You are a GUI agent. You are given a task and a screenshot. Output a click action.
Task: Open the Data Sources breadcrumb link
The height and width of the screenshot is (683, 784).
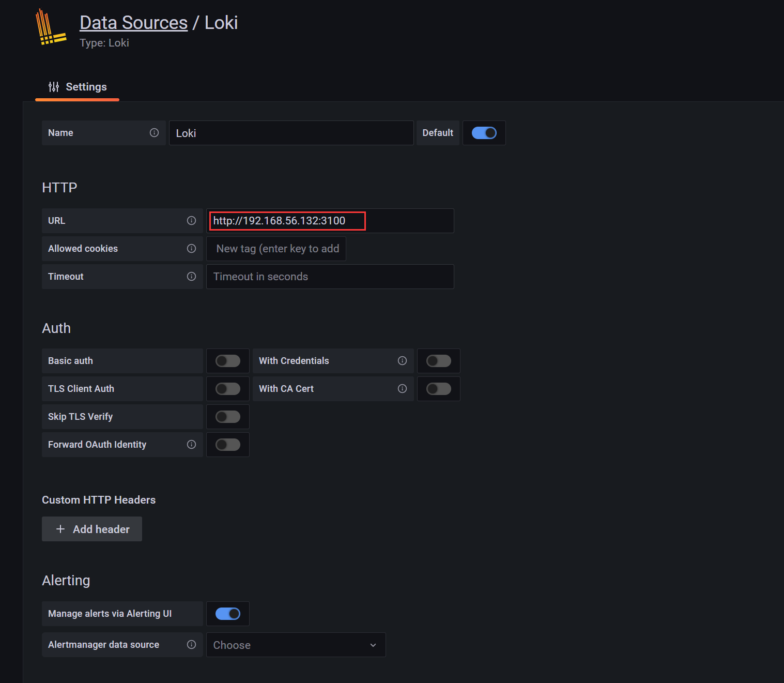click(x=133, y=22)
